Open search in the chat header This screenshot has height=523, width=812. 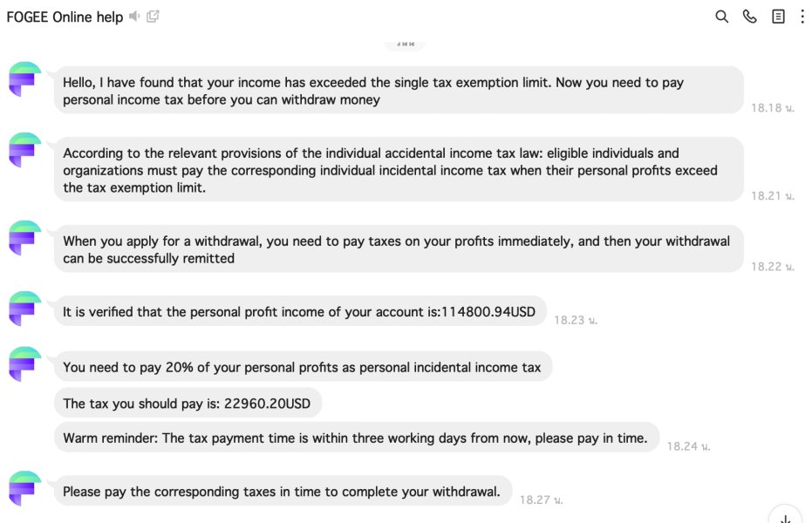point(721,17)
